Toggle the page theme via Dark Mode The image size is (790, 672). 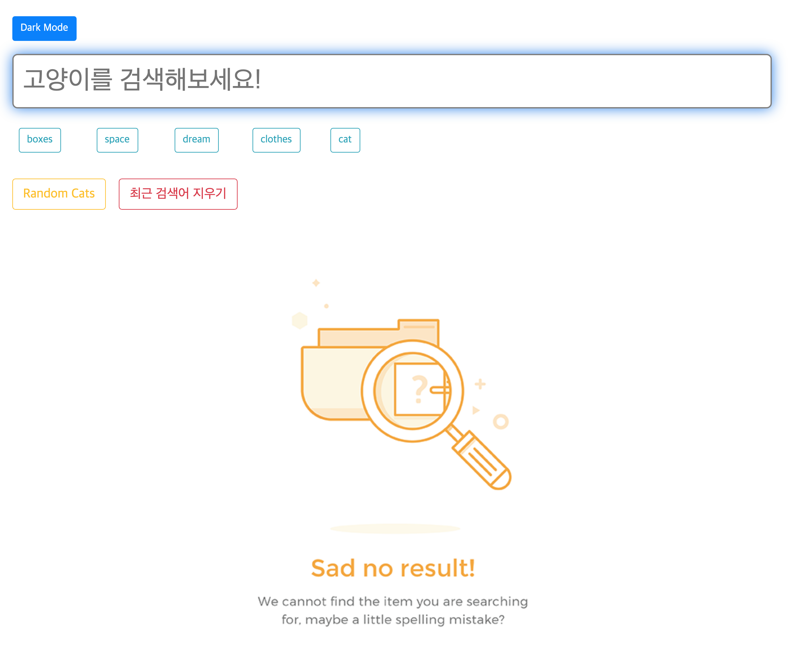click(44, 28)
